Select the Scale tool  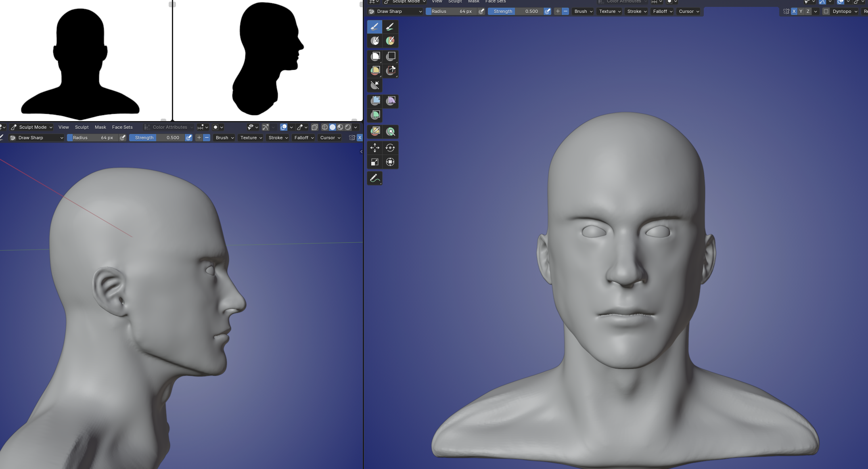point(375,162)
